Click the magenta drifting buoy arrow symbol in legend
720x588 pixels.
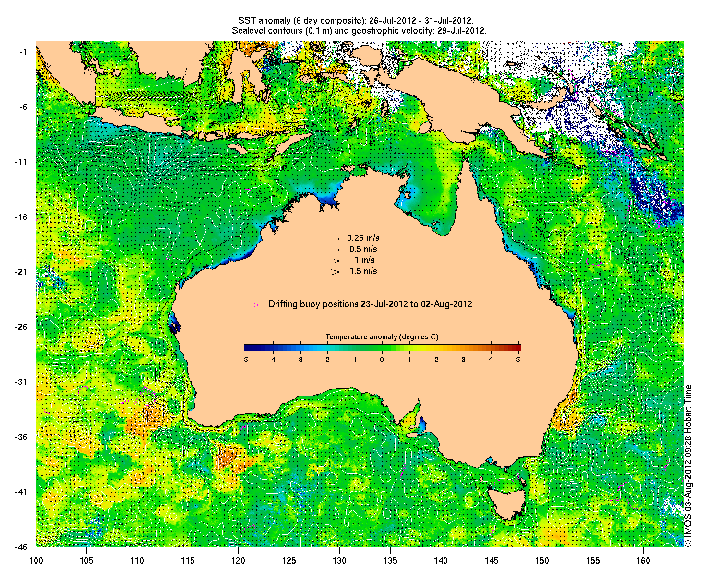(x=256, y=305)
